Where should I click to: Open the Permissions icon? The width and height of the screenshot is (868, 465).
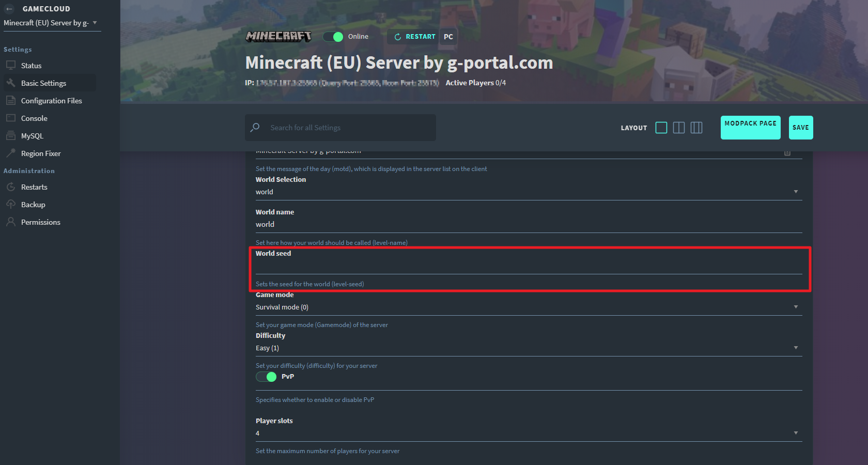pyautogui.click(x=11, y=222)
